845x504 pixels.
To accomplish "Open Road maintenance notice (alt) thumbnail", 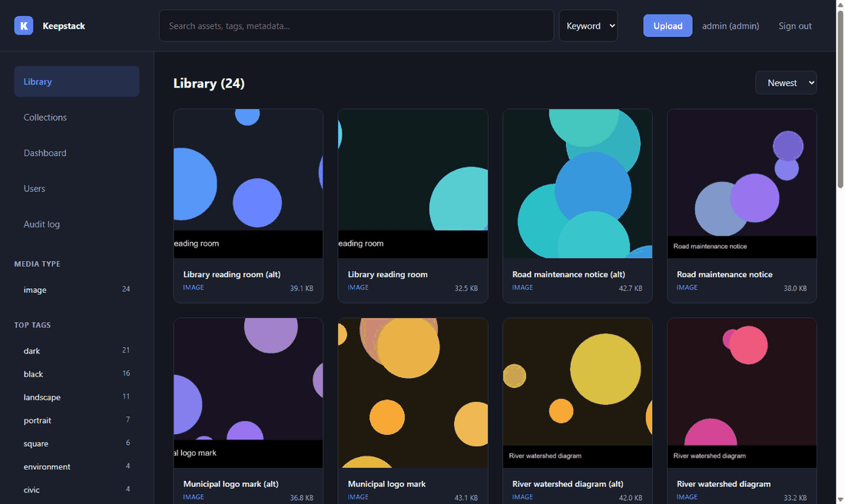I will pyautogui.click(x=578, y=184).
